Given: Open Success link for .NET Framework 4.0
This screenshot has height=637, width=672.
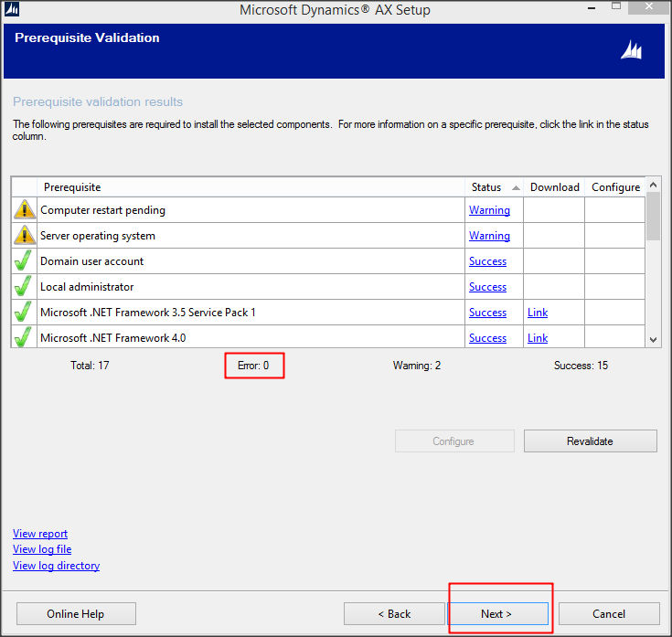Looking at the screenshot, I should coord(487,338).
